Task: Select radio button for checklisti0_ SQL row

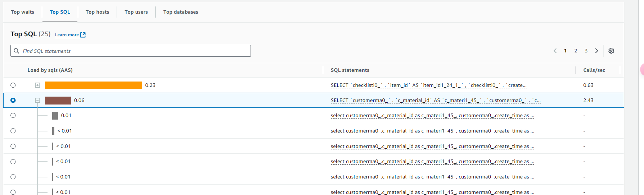Action: coord(13,85)
